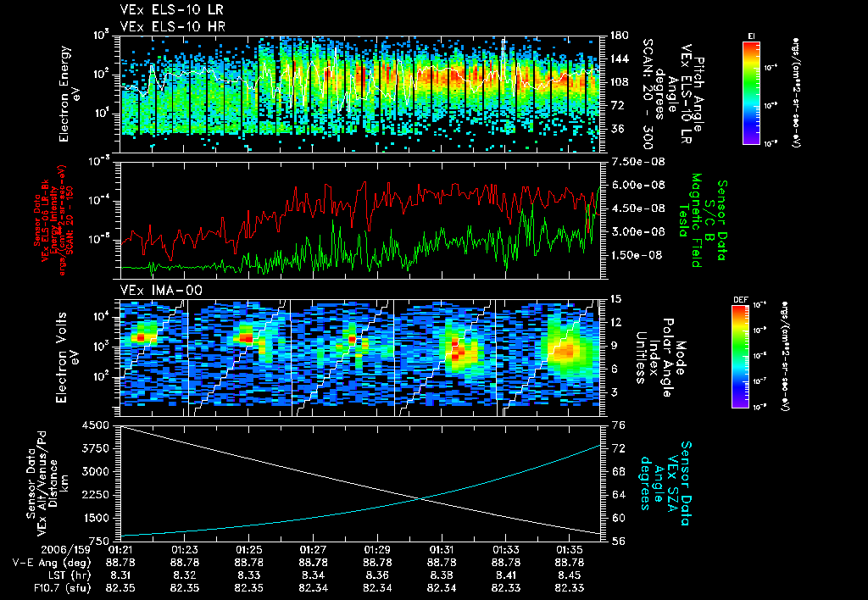Select the 'VEx IMA-00' panel title
Image resolution: width=868 pixels, height=600 pixels.
[161, 291]
